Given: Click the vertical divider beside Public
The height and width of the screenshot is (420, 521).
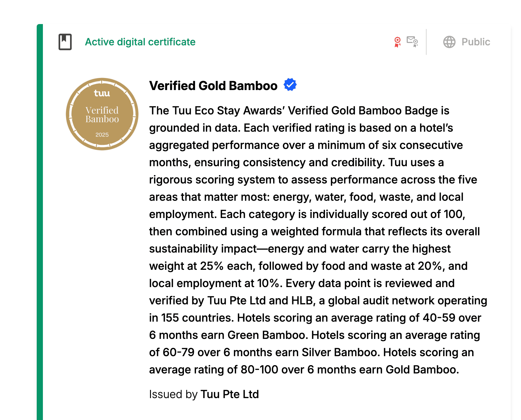Looking at the screenshot, I should coord(426,42).
